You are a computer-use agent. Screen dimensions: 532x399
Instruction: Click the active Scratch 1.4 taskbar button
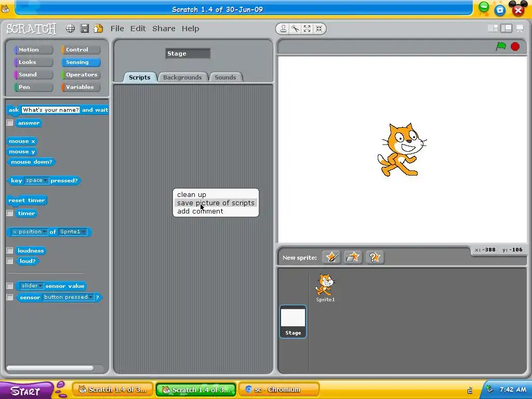click(196, 390)
